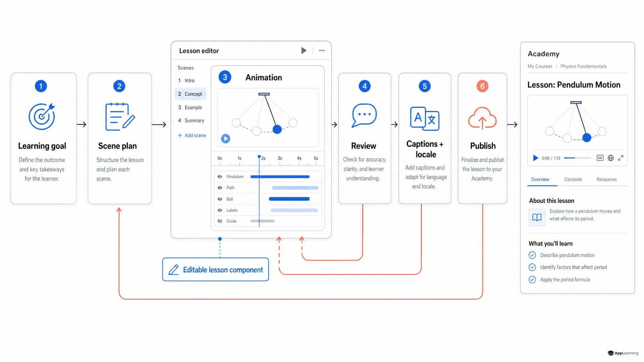
Task: Toggle visibility of the Ball track
Action: click(x=220, y=199)
